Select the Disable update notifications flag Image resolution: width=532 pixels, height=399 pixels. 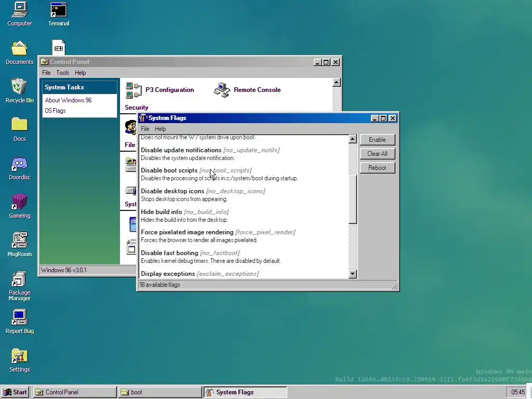[244, 154]
